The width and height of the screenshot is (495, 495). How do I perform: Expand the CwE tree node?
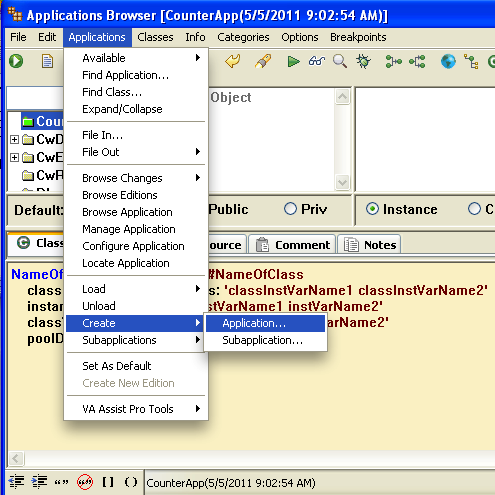pyautogui.click(x=14, y=157)
